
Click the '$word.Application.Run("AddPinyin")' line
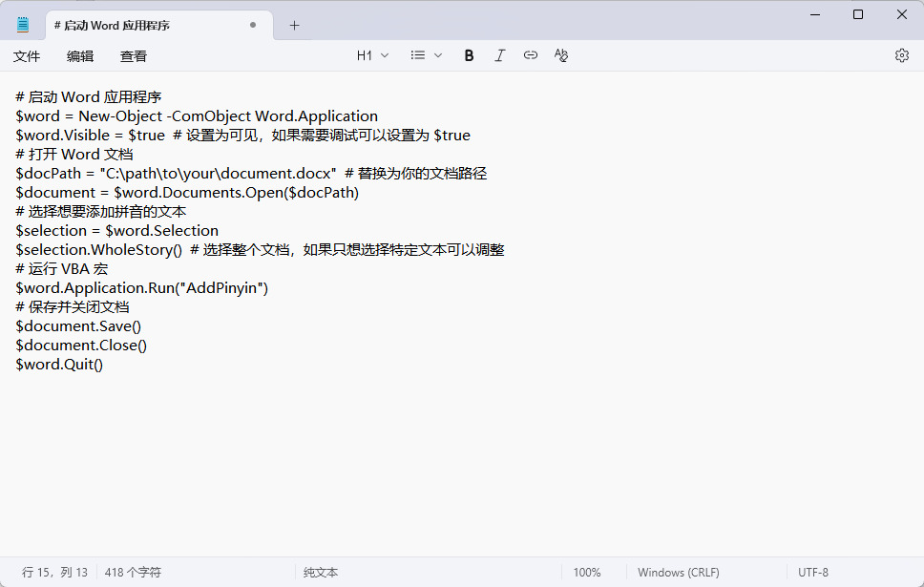click(142, 288)
